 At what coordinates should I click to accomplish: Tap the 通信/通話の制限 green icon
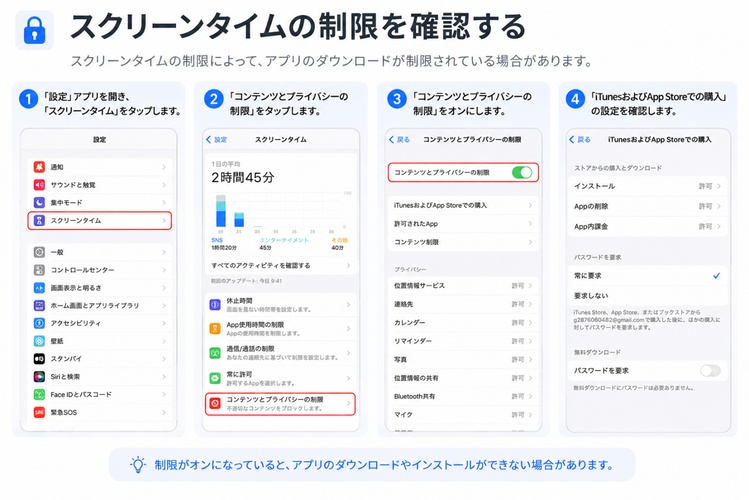pos(215,353)
